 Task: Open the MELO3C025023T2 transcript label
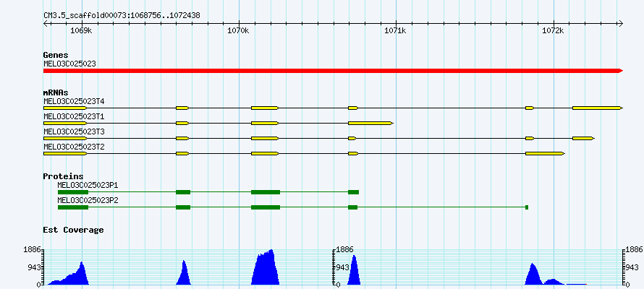point(74,147)
